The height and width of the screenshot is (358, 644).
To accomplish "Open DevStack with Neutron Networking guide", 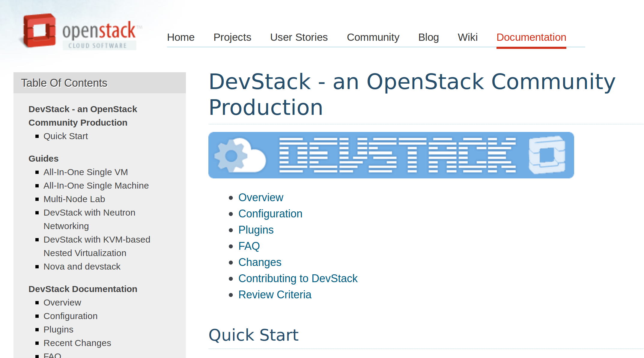I will coord(89,213).
